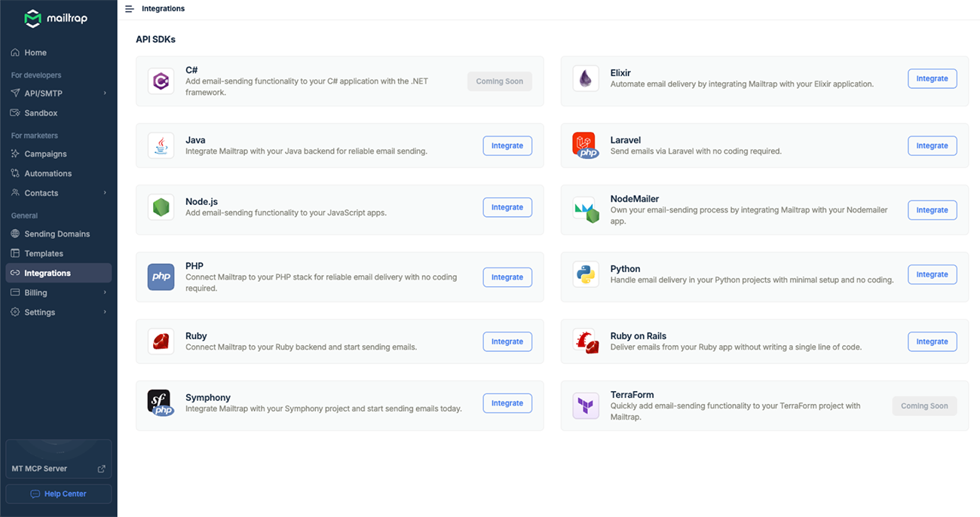Click Integrate button for Java
Image resolution: width=980 pixels, height=517 pixels.
click(x=507, y=145)
